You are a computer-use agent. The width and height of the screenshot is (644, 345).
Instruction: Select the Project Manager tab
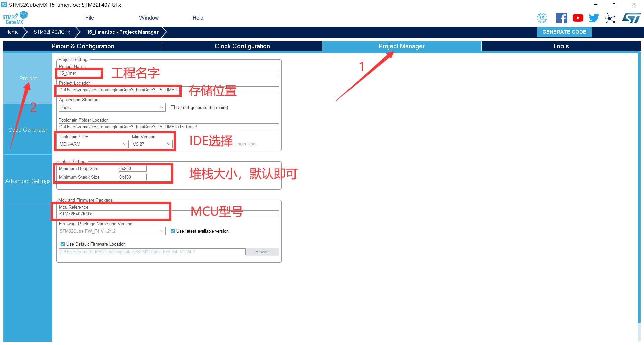401,46
